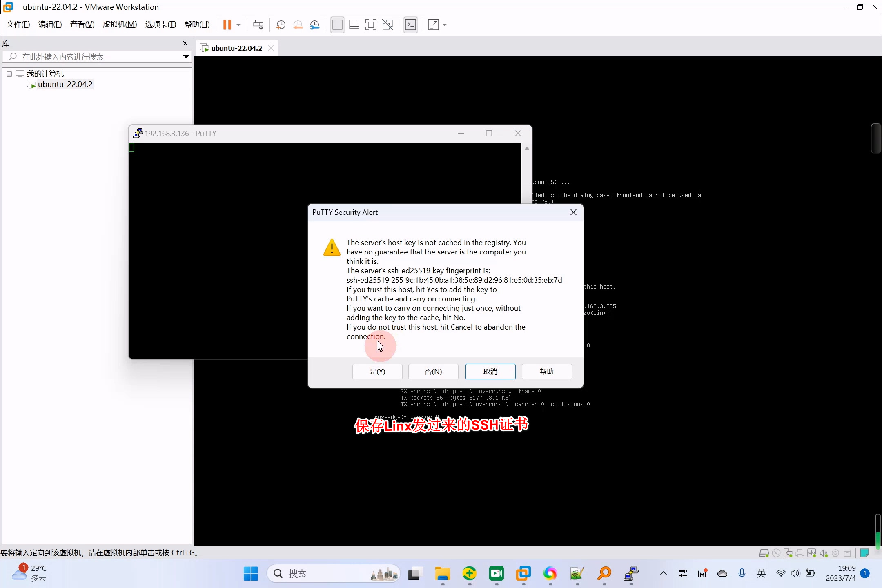
Task: Open the weather widget showing 29°C
Action: 29,573
